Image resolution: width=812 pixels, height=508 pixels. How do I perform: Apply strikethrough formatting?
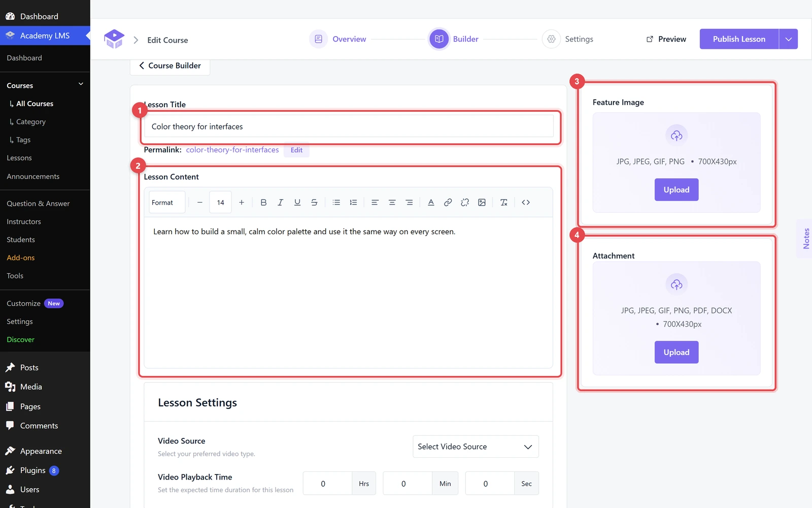pos(314,202)
